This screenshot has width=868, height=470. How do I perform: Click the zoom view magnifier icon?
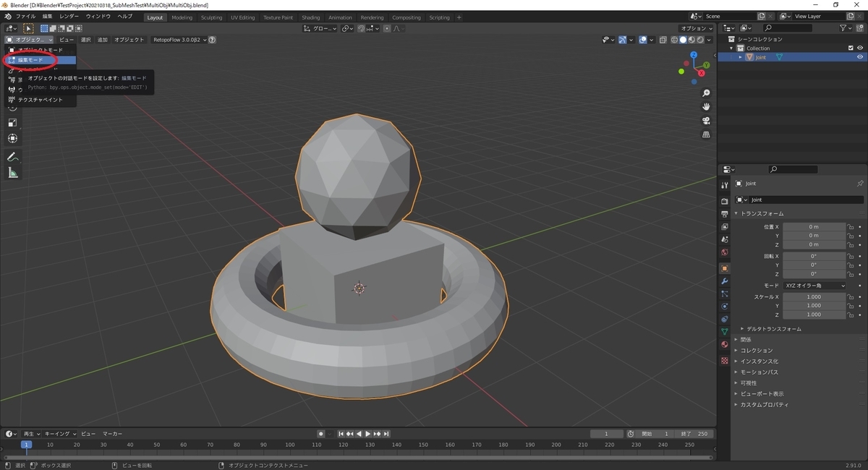point(706,93)
